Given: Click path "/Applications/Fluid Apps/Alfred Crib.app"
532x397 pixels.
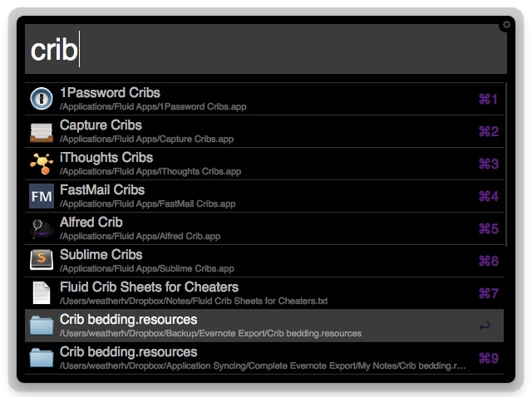Looking at the screenshot, I should coord(140,237).
